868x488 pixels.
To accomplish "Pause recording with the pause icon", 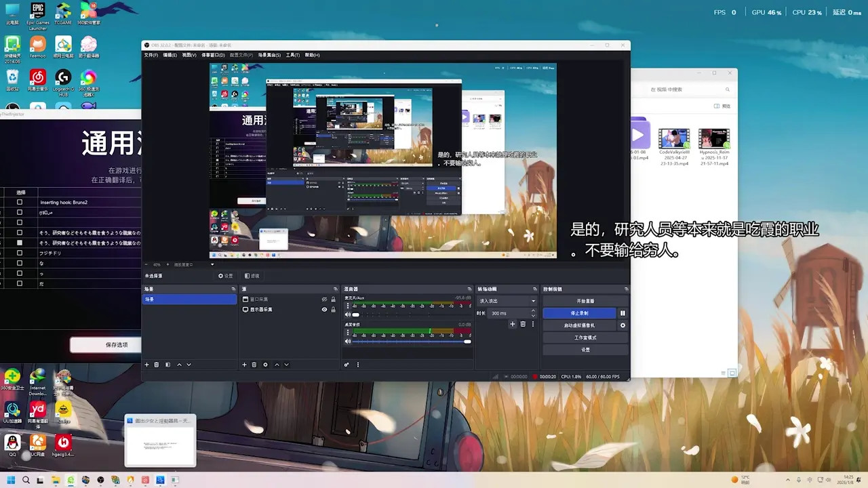I will pos(623,313).
